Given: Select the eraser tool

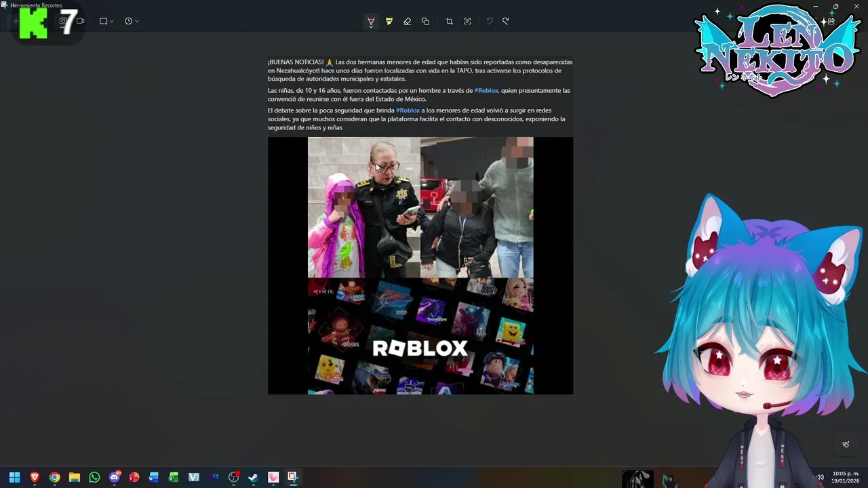Looking at the screenshot, I should pyautogui.click(x=407, y=22).
